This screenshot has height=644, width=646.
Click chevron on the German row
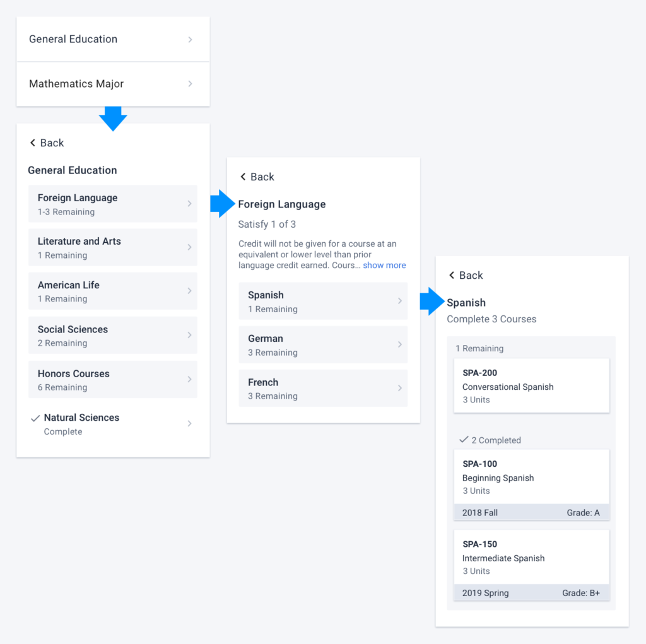pyautogui.click(x=399, y=344)
